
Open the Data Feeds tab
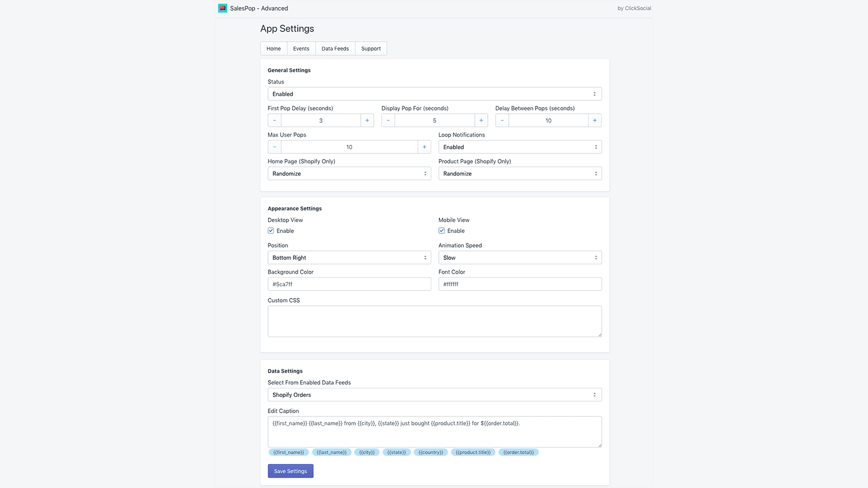[x=335, y=48]
